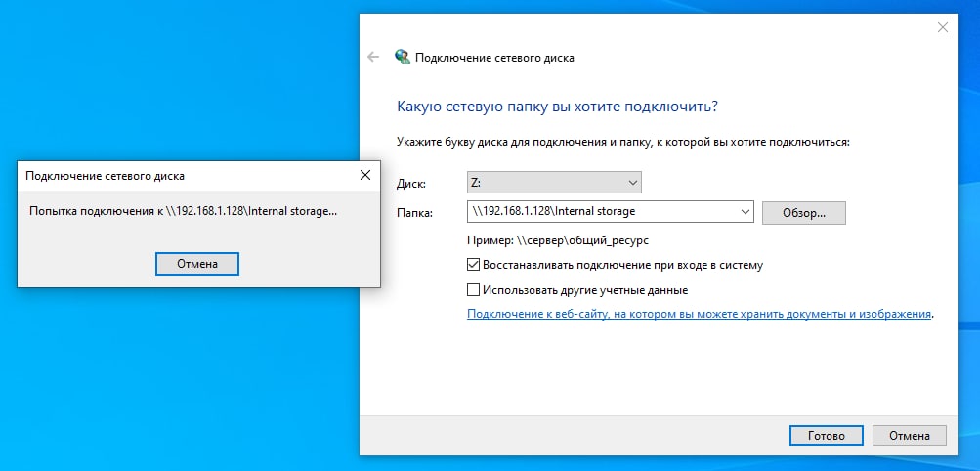Uncheck Восстанавливать подключение при входе в систему
Screen dimensions: 980x471
coord(473,265)
